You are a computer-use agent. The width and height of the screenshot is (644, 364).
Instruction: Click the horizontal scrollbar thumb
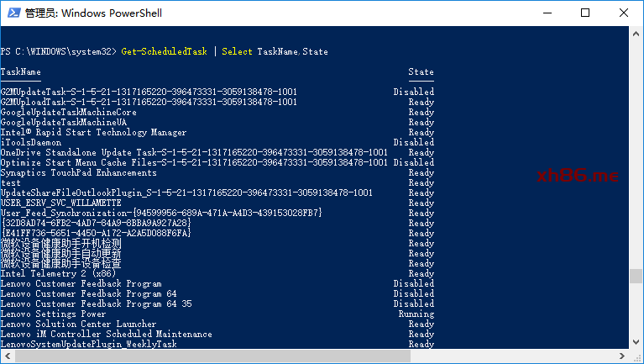pyautogui.click(x=212, y=356)
